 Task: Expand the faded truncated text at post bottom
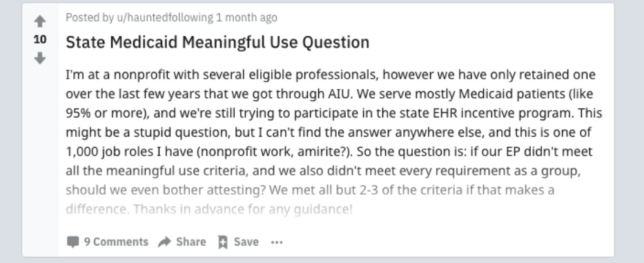click(310, 199)
